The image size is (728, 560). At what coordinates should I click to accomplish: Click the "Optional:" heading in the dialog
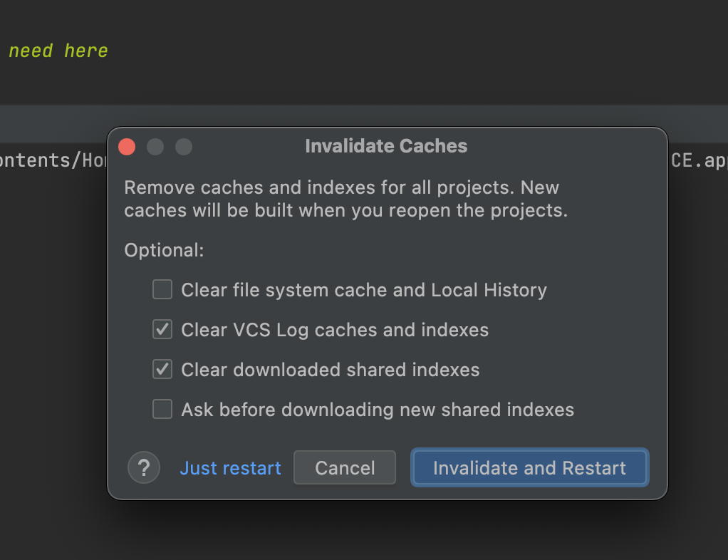[x=164, y=250]
